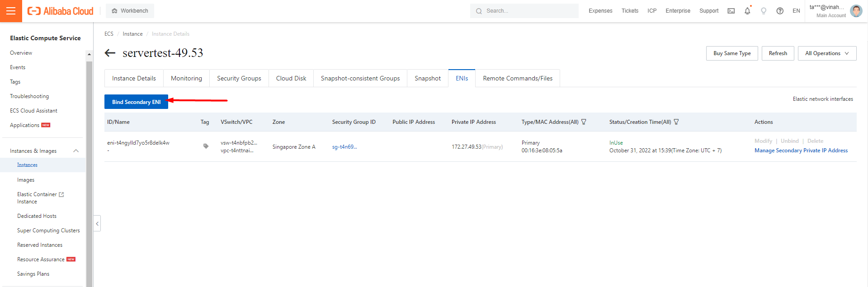868x287 pixels.
Task: Switch to the Security Groups tab
Action: pyautogui.click(x=239, y=78)
